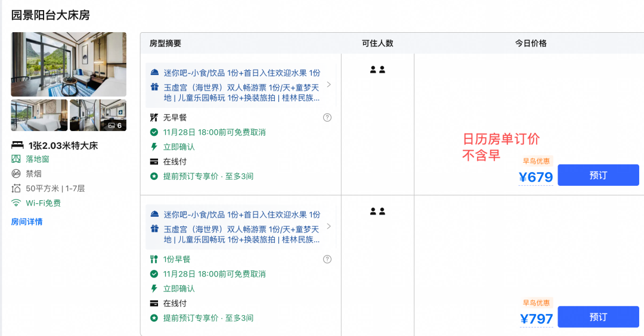Image resolution: width=644 pixels, height=336 pixels.
Task: Open the main room photo with balcony view
Action: pyautogui.click(x=69, y=64)
